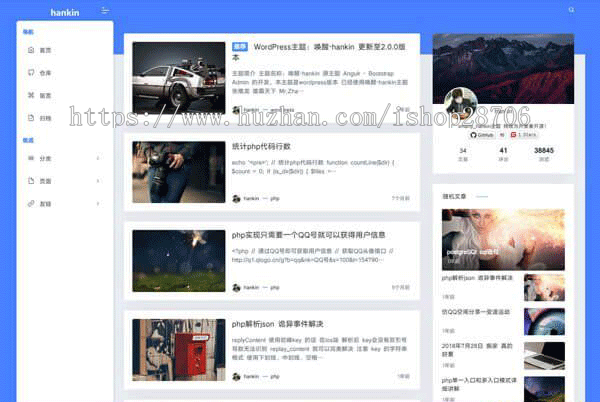Click the blue tag badge before WordPress主题

240,47
